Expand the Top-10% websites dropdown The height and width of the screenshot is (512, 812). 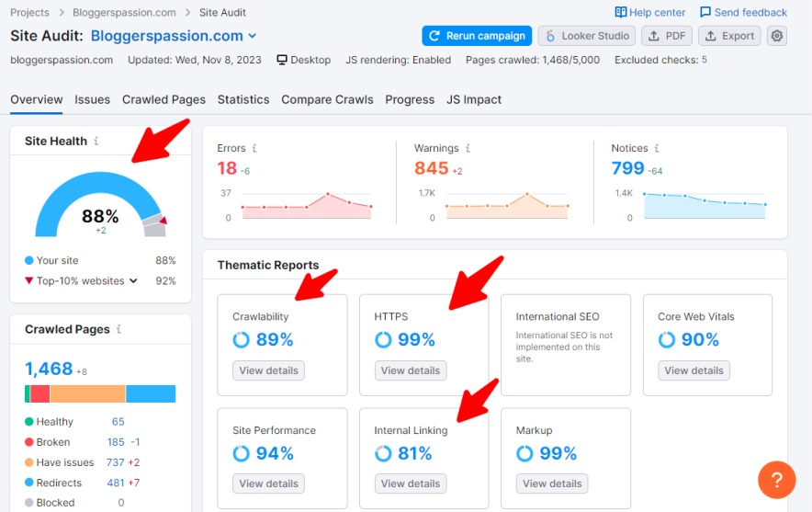coord(133,281)
